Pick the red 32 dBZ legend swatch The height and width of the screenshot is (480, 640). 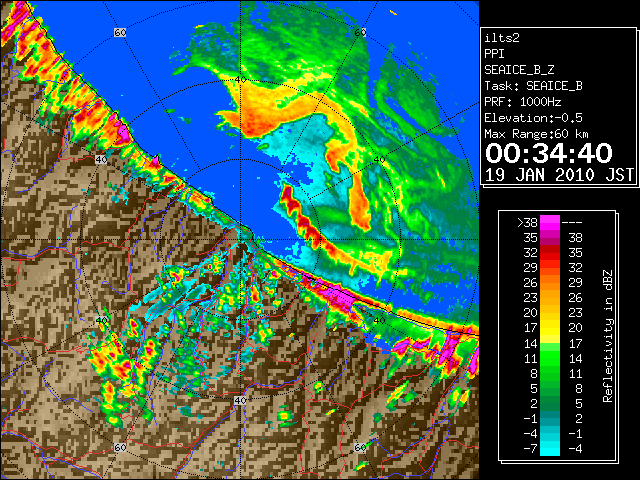pyautogui.click(x=550, y=253)
